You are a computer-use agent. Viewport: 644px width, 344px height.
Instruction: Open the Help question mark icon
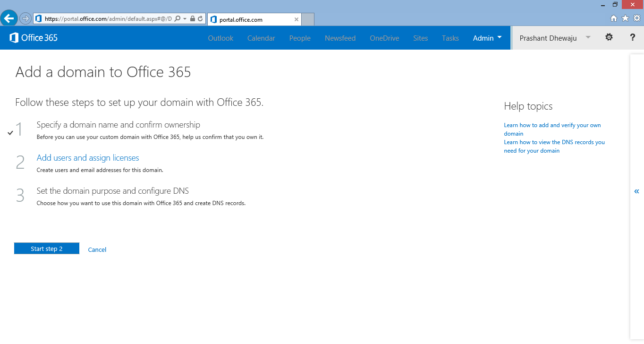[x=633, y=37]
